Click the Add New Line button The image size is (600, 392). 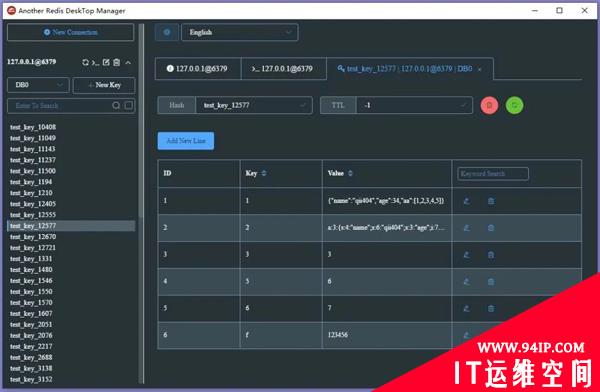[x=186, y=141]
